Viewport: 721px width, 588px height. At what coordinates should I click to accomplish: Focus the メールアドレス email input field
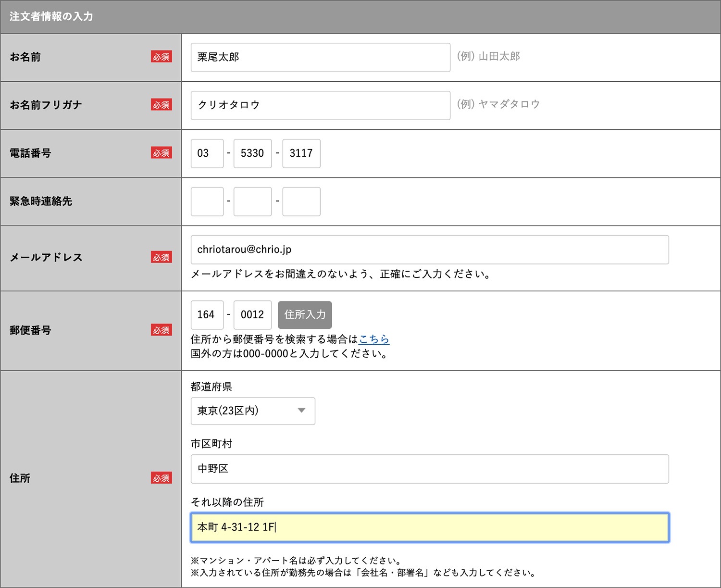(x=429, y=250)
